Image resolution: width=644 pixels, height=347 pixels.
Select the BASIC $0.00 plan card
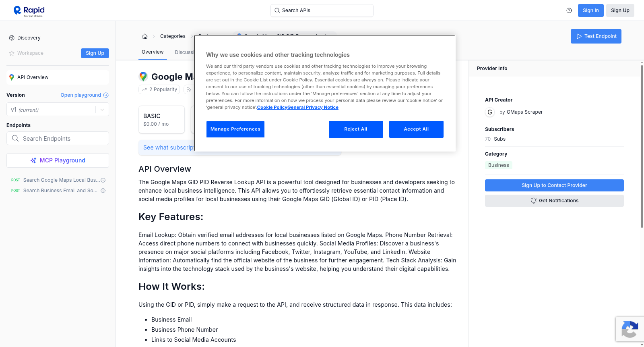161,120
